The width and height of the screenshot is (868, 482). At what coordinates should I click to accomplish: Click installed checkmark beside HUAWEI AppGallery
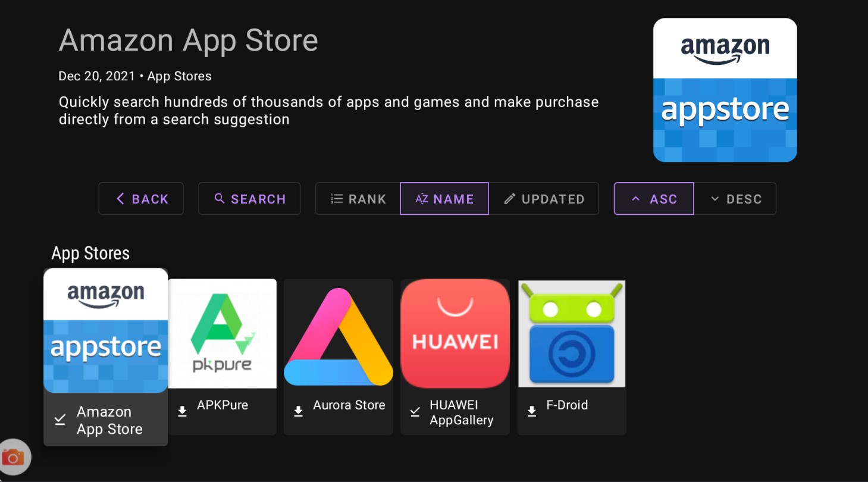tap(415, 411)
